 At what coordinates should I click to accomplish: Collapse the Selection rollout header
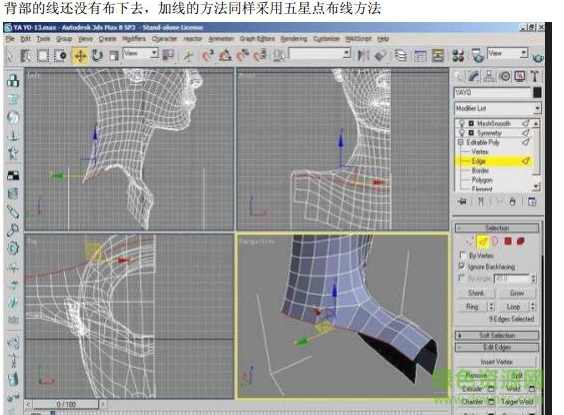point(497,228)
